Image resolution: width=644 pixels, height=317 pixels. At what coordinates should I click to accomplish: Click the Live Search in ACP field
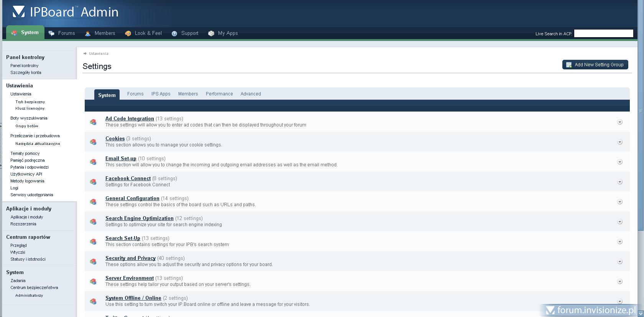(x=603, y=34)
